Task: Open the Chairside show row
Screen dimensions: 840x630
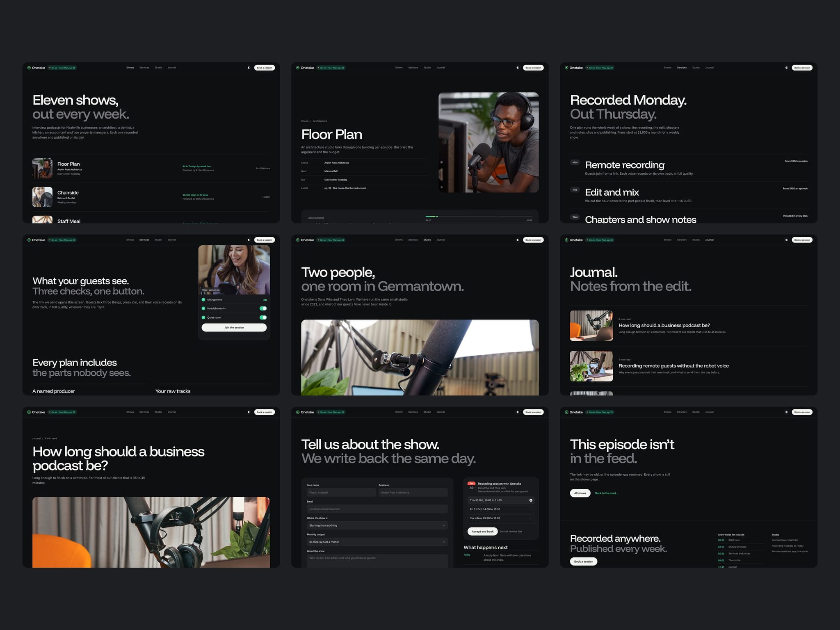Action: (x=151, y=197)
